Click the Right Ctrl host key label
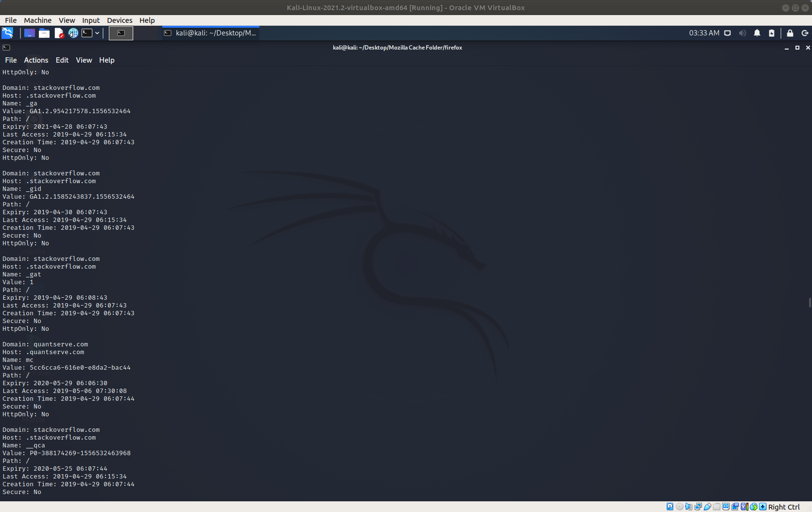Screen dimensions: 812x512 [x=784, y=507]
